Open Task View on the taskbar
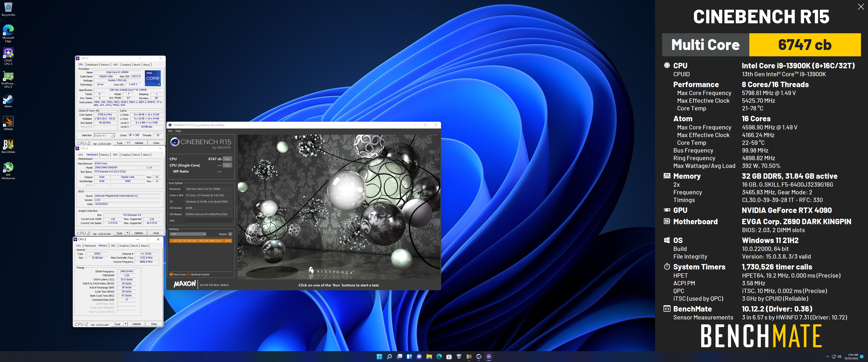The height and width of the screenshot is (362, 868). 399,356
